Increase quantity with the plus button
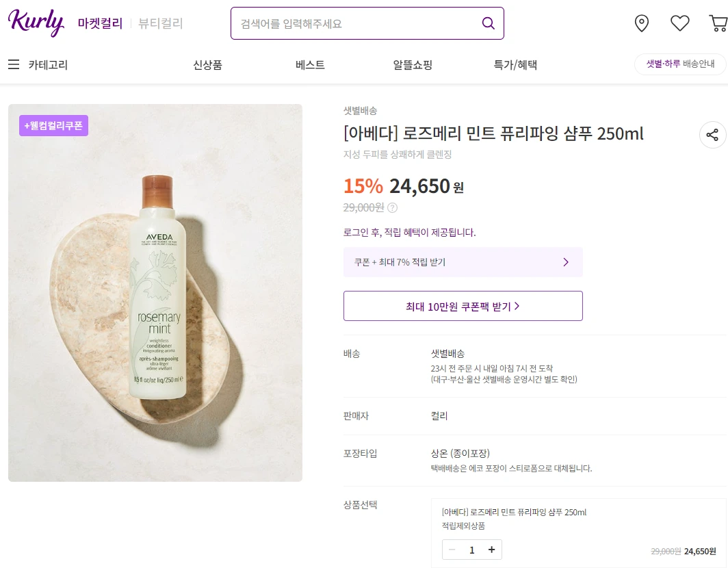728x568 pixels. [x=491, y=550]
